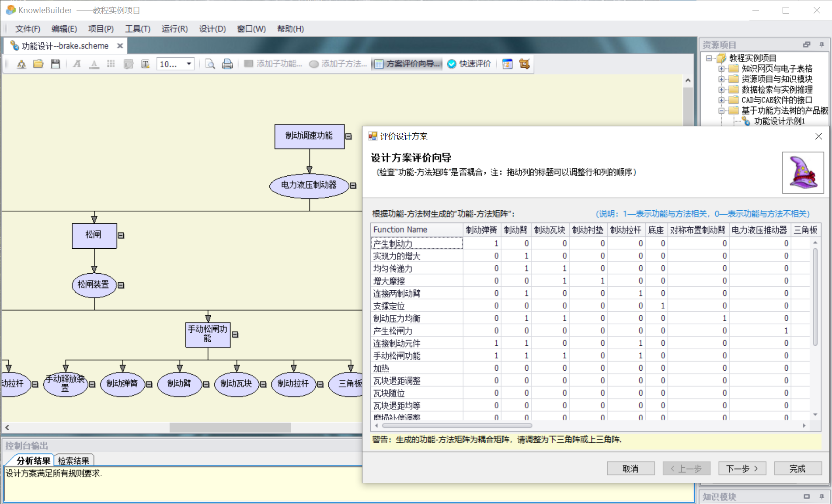Image resolution: width=832 pixels, height=504 pixels.
Task: Collapse the 制动调速功能 node toggle
Action: coord(348,136)
